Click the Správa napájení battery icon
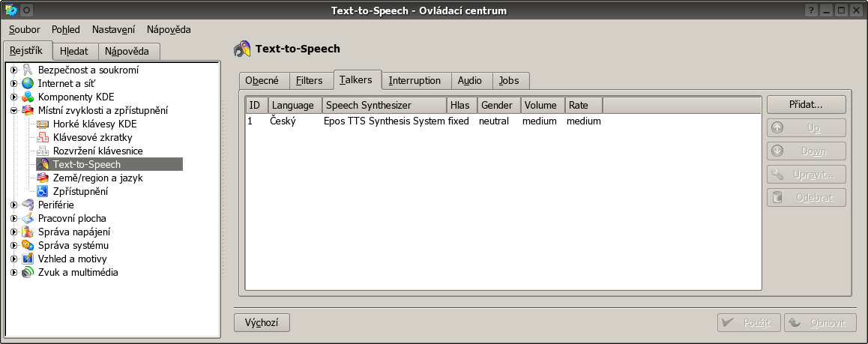Viewport: 868px width, 344px height. pyautogui.click(x=28, y=232)
